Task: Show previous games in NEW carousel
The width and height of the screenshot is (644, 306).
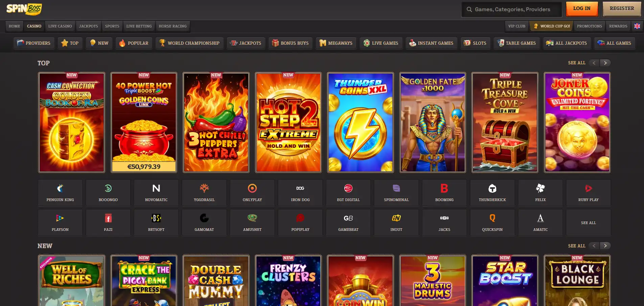Action: click(594, 246)
